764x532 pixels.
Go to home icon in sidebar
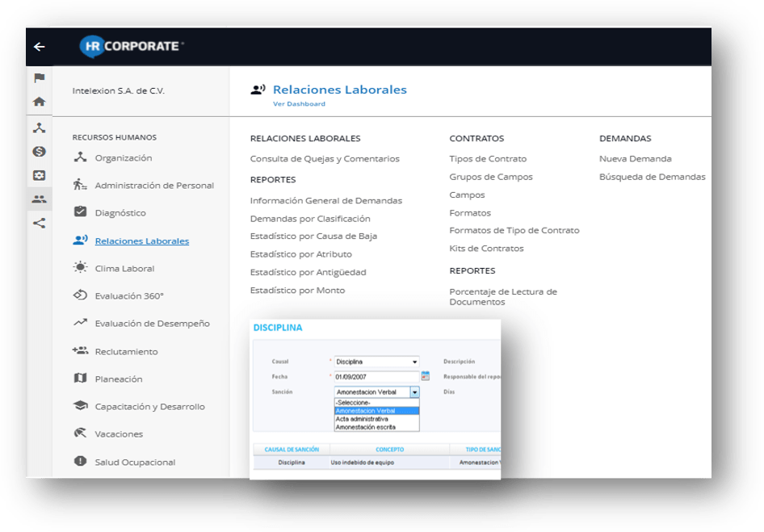(x=39, y=103)
